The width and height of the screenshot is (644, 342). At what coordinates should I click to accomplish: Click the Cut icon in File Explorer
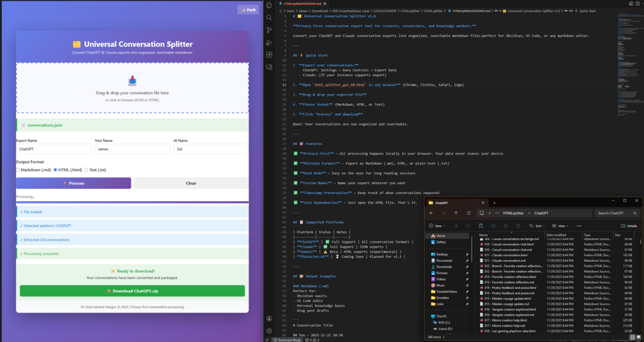coord(456,226)
